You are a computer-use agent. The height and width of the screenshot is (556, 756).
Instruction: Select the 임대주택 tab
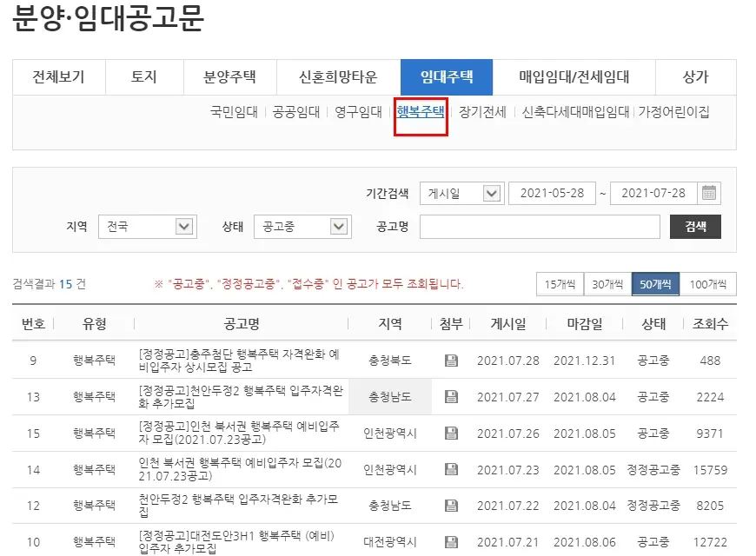coord(447,76)
